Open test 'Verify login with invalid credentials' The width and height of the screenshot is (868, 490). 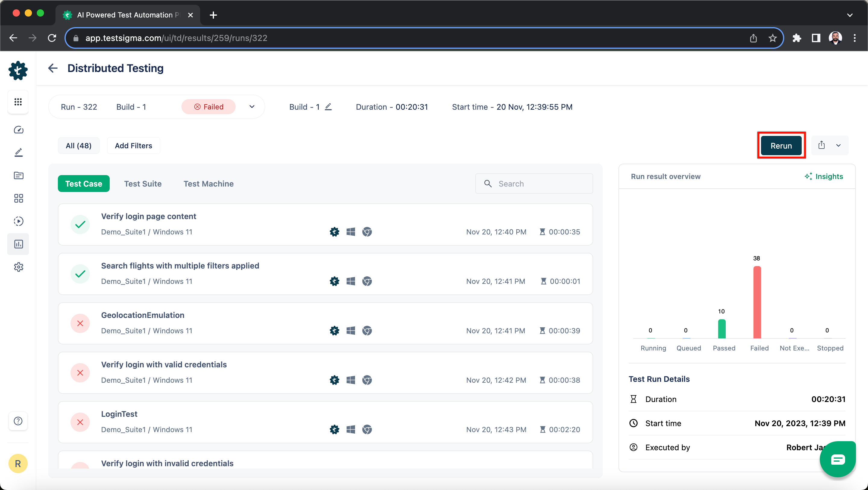pos(325,460)
